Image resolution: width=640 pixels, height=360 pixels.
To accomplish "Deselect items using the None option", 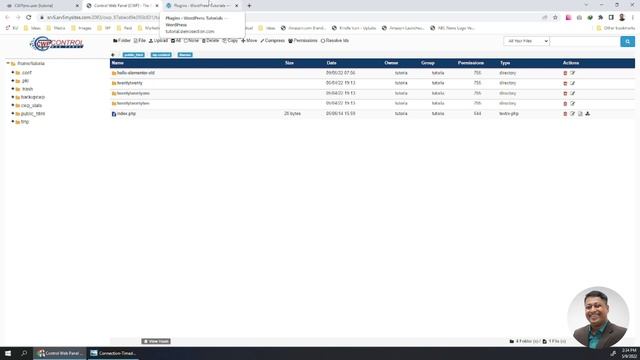I will click(x=191, y=41).
